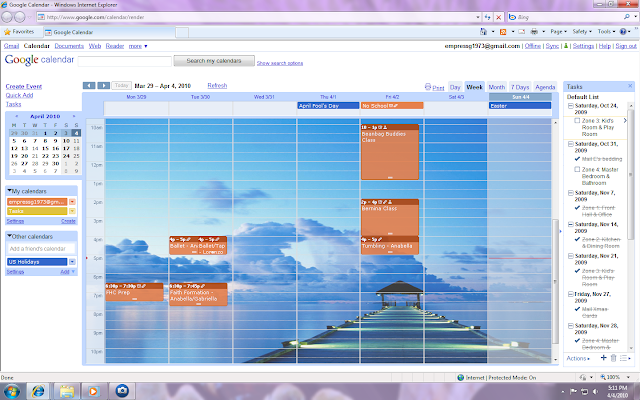
Task: Open the camera app in taskbar
Action: point(122,391)
